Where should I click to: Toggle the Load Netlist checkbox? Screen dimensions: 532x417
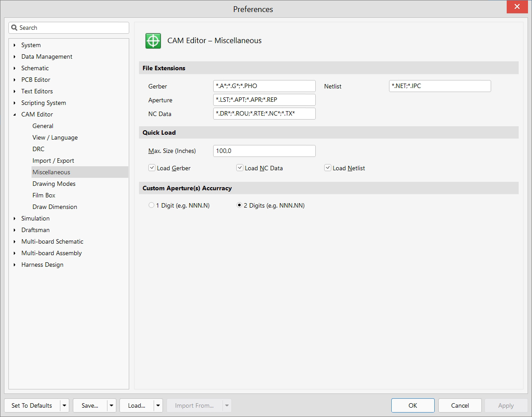click(x=327, y=168)
